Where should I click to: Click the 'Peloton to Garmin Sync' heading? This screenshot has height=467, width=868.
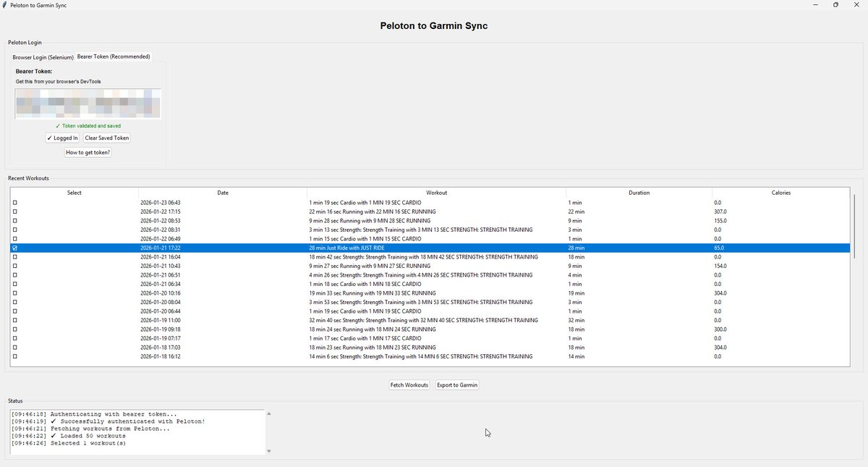click(x=434, y=26)
